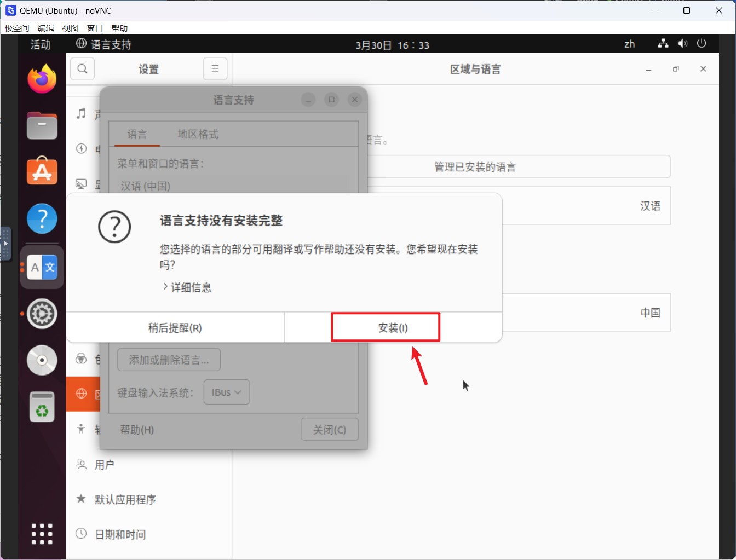Open the 极空间 menu
This screenshot has width=736, height=560.
(17, 28)
